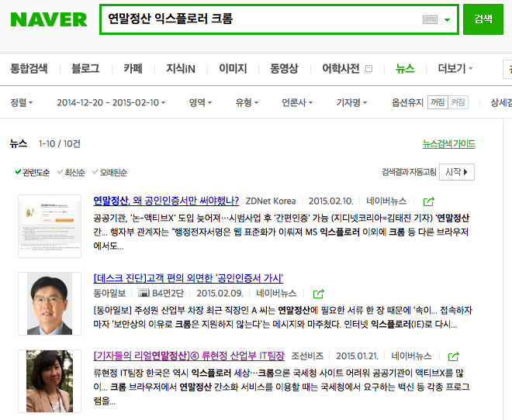The height and width of the screenshot is (420, 512).
Task: Click the 조선비즈 article portrait thumbnail
Action: [x=50, y=381]
